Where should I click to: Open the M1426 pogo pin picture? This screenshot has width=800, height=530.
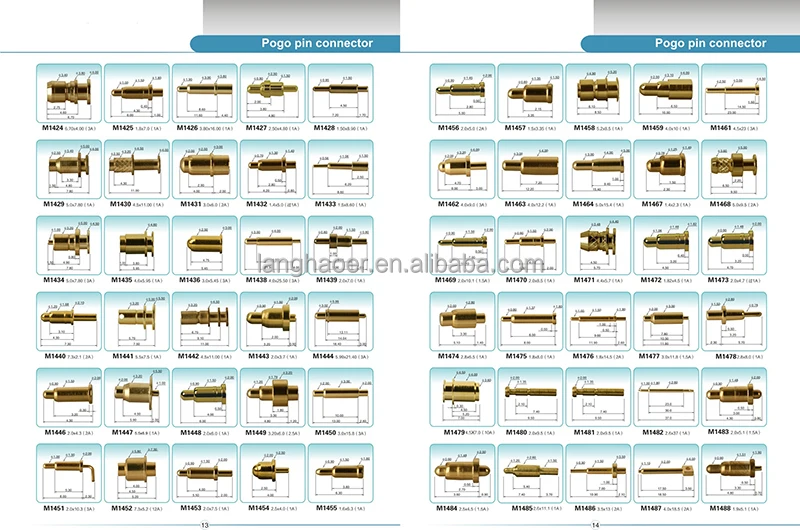pos(205,93)
